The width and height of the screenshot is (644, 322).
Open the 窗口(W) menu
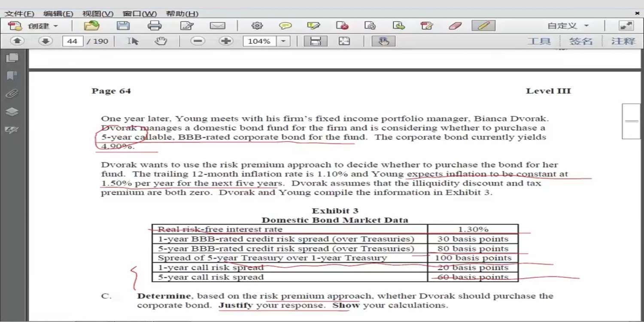[140, 14]
